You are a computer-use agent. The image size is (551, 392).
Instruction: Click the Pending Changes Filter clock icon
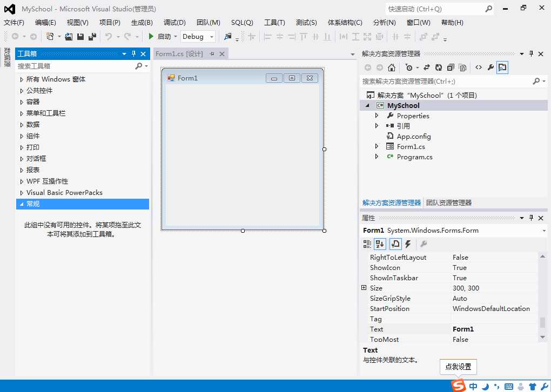pyautogui.click(x=409, y=67)
